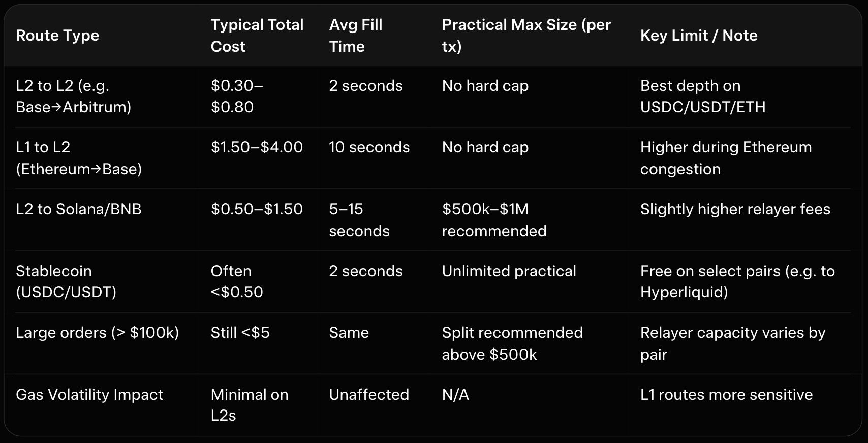The height and width of the screenshot is (443, 868).
Task: Click the $500k–$1M recommended cell
Action: pos(494,220)
